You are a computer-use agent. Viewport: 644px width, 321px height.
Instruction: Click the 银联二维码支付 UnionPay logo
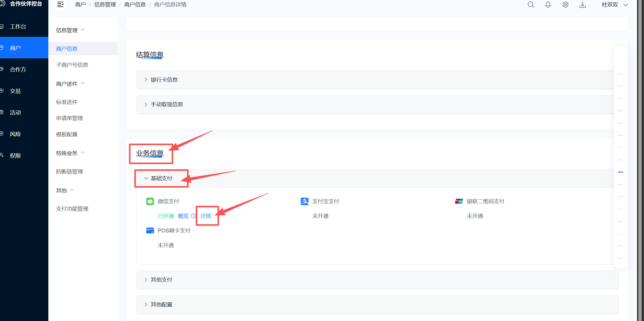(459, 201)
